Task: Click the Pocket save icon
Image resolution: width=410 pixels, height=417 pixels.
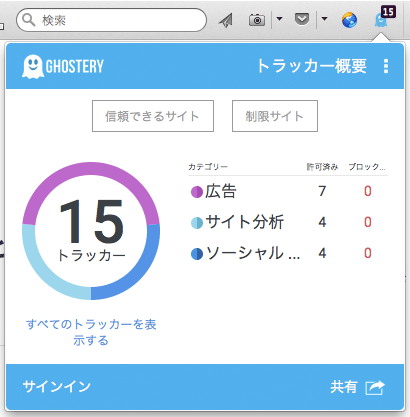Action: (x=302, y=19)
